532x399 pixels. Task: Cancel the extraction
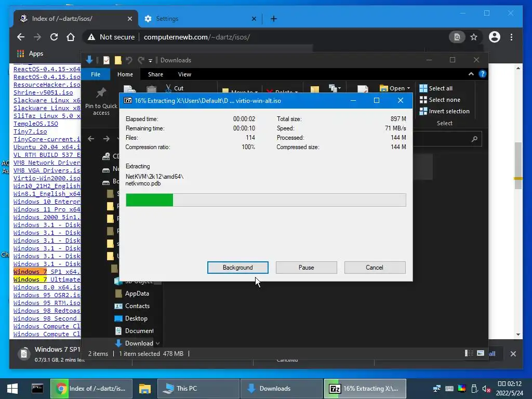[375, 268]
